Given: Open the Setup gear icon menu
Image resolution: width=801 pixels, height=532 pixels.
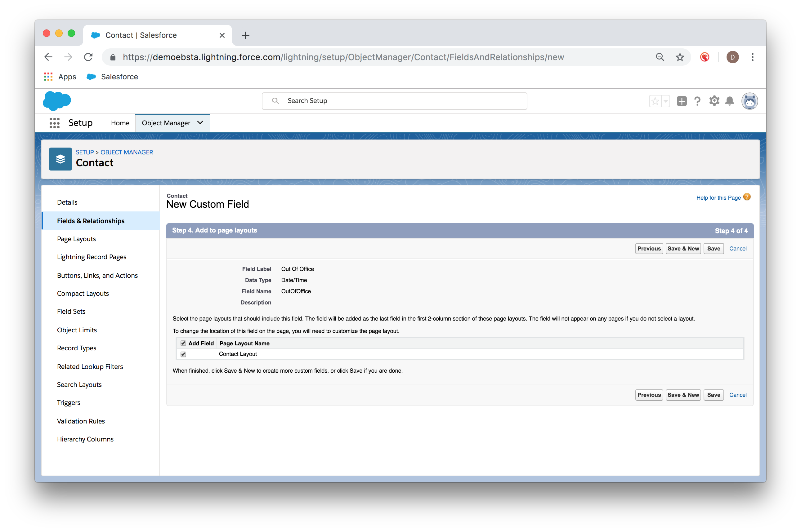Looking at the screenshot, I should click(x=714, y=101).
